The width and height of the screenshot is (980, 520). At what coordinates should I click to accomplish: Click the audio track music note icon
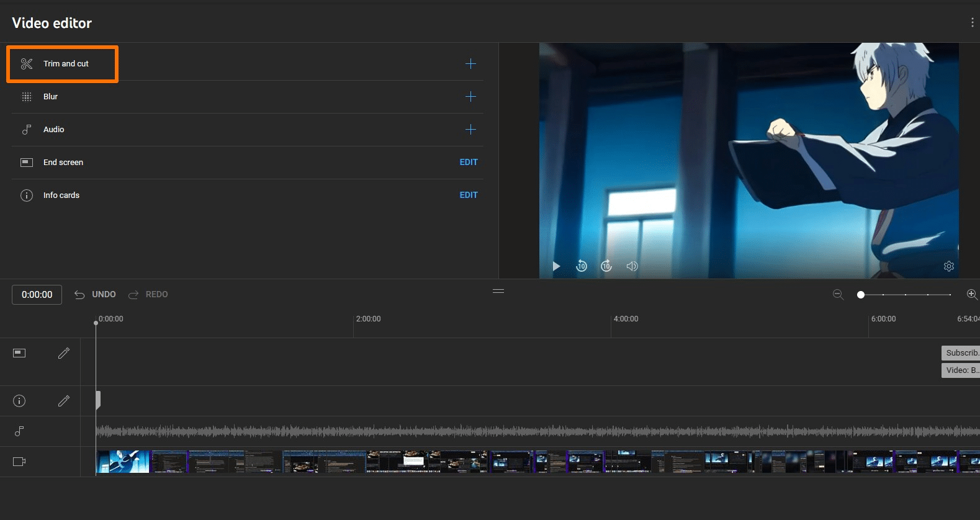tap(19, 431)
